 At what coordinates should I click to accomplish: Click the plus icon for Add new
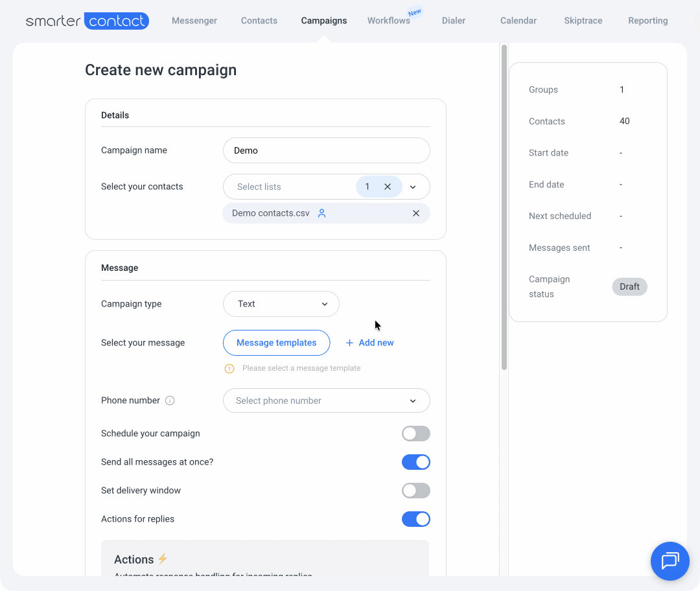pyautogui.click(x=349, y=343)
